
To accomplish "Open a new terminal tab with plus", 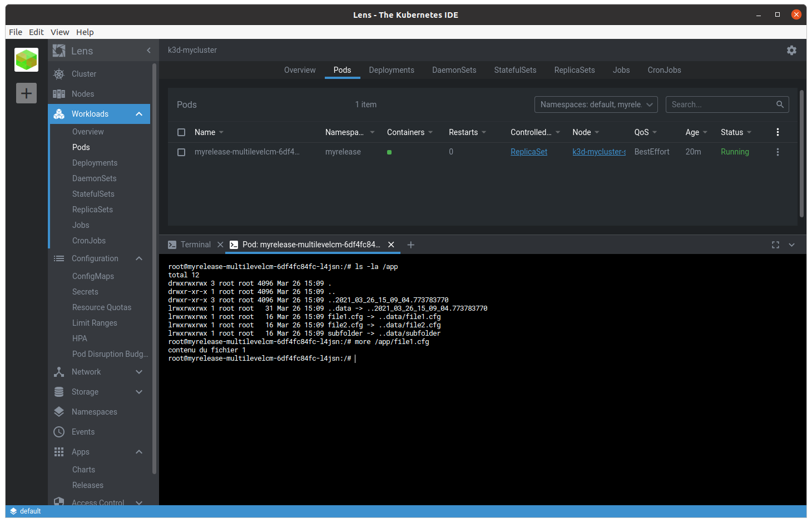I will pyautogui.click(x=411, y=245).
